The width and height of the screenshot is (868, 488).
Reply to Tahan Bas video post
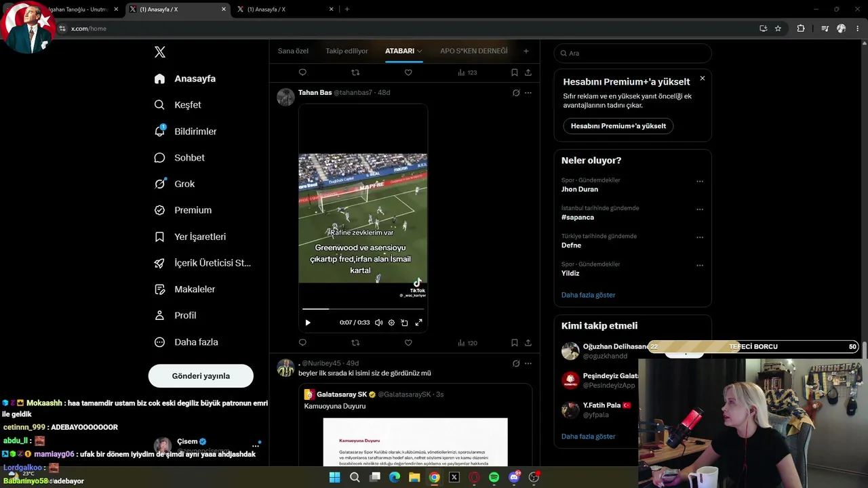(302, 343)
